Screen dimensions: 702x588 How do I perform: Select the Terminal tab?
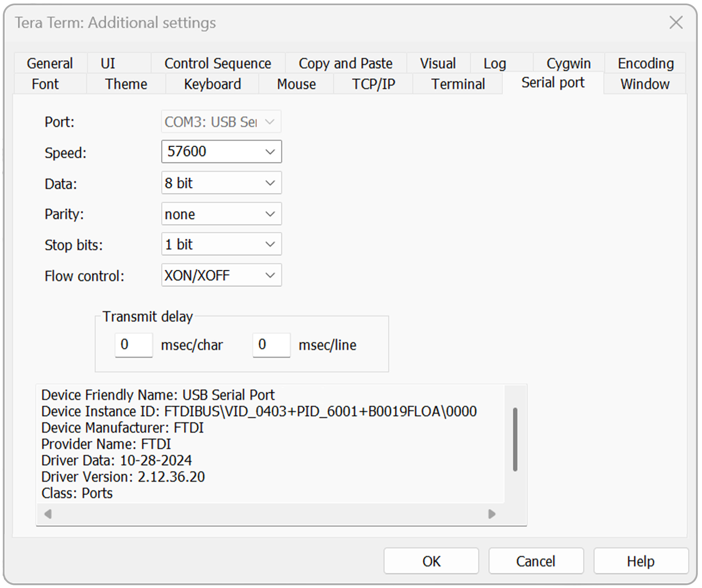click(458, 84)
